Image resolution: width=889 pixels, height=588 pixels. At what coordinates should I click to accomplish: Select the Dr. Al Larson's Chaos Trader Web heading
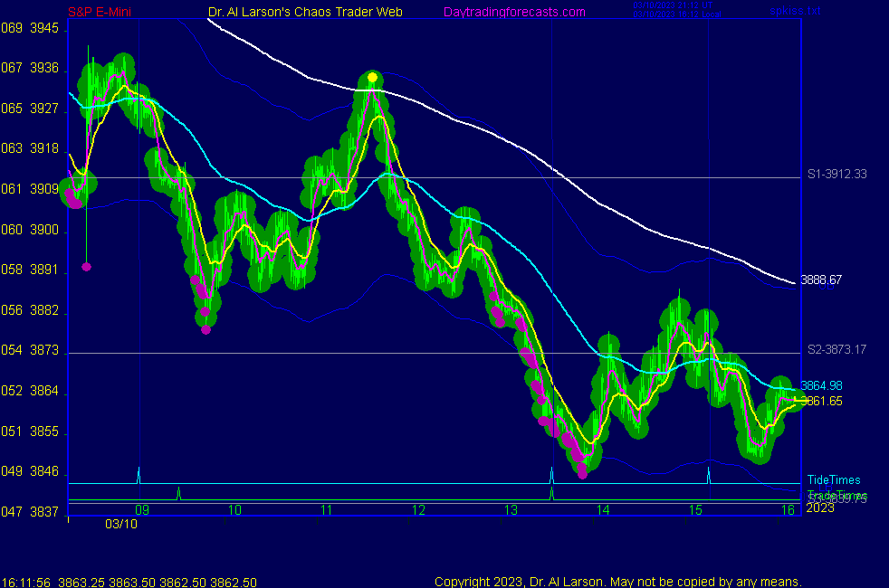(x=305, y=12)
